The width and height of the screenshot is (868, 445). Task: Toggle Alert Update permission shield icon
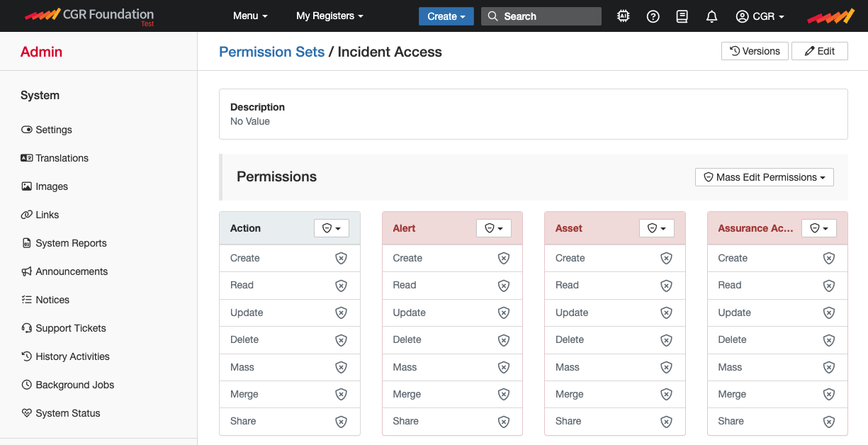click(x=504, y=313)
